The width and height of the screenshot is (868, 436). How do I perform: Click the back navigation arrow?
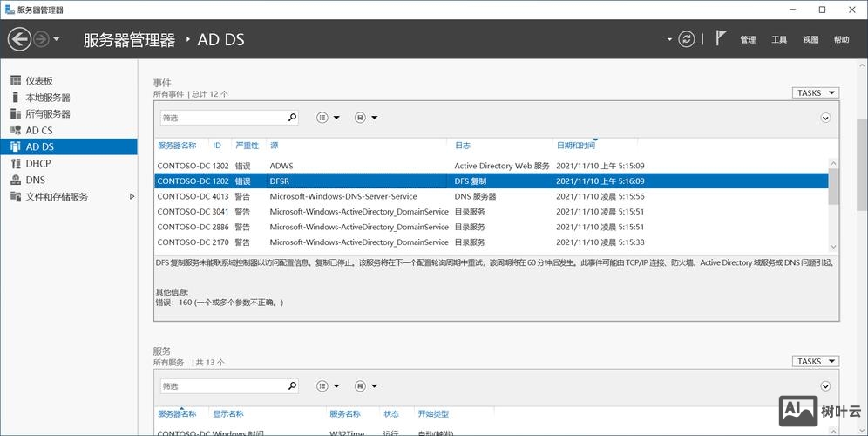tap(19, 39)
